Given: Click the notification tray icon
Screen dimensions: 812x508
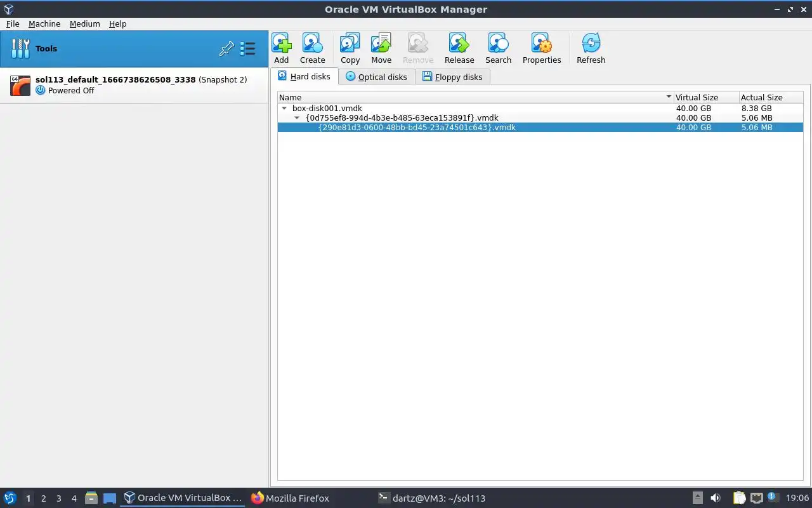Looking at the screenshot, I should click(772, 497).
